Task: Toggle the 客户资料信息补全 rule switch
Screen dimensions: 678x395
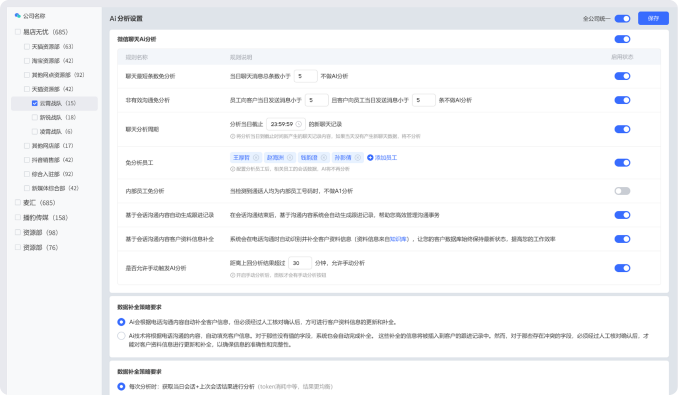Action: click(x=622, y=239)
